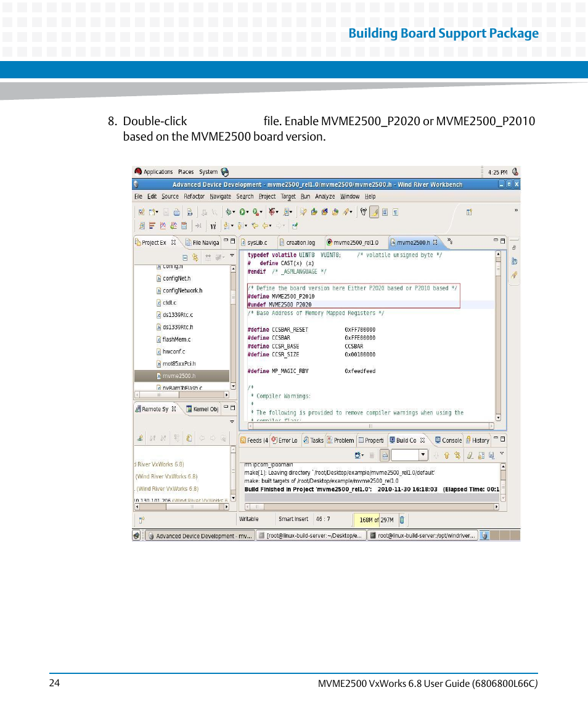Viewport: 588px width, 706px height.
Task: Click taskbar terminal root@linux-build-server ~/Desktop
Action: [x=311, y=536]
